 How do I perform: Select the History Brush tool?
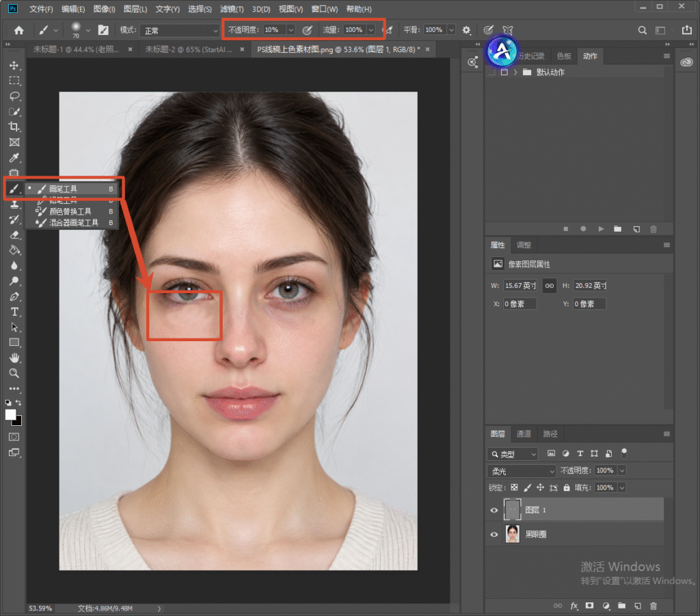pos(14,219)
